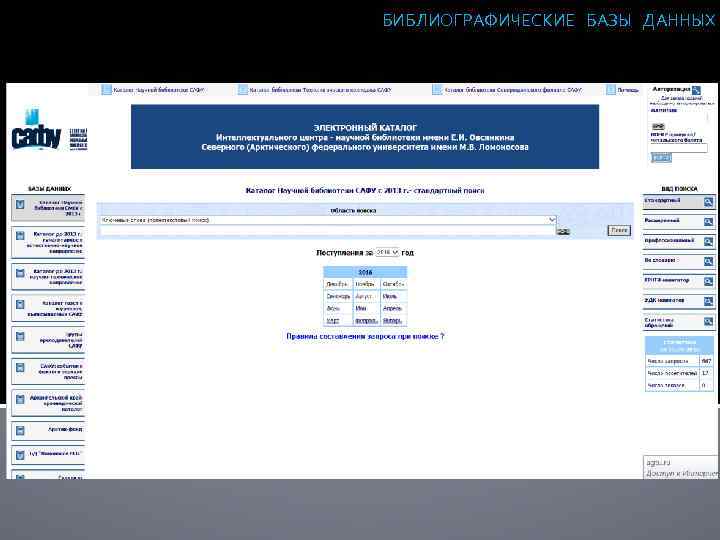Open the Труды преподавателей САФУ database icon
The image size is (720, 540).
pos(20,337)
